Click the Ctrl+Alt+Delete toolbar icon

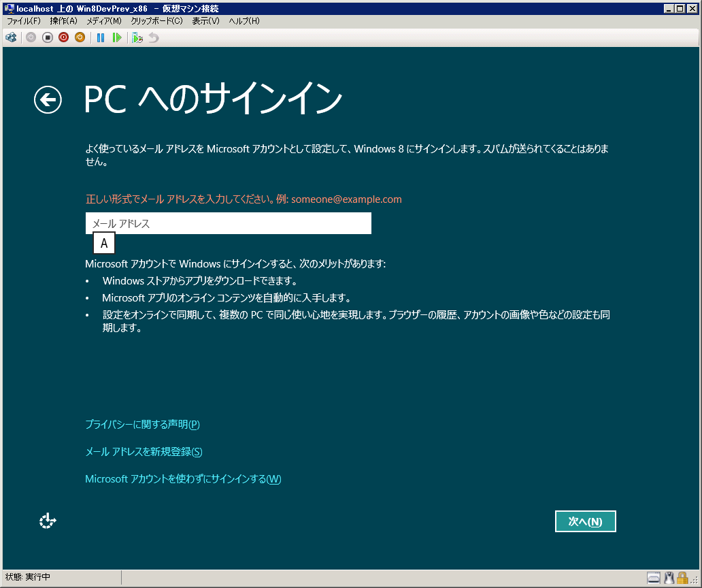[x=11, y=37]
